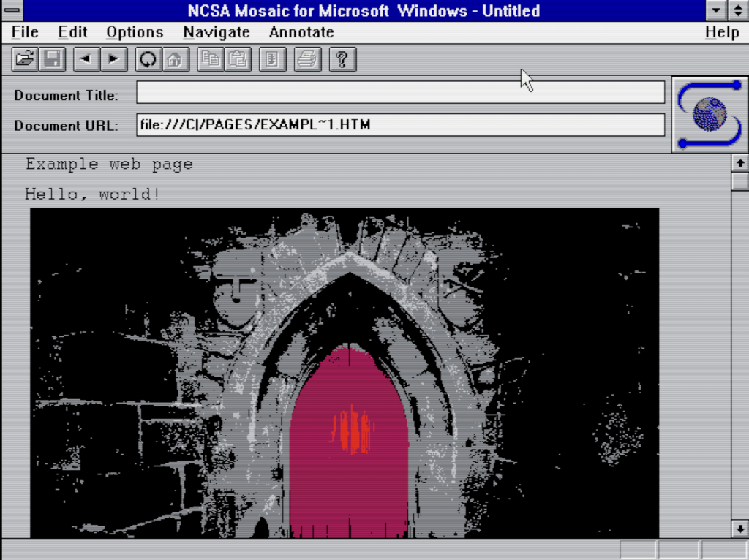749x560 pixels.
Task: Open the Navigate menu
Action: (217, 32)
